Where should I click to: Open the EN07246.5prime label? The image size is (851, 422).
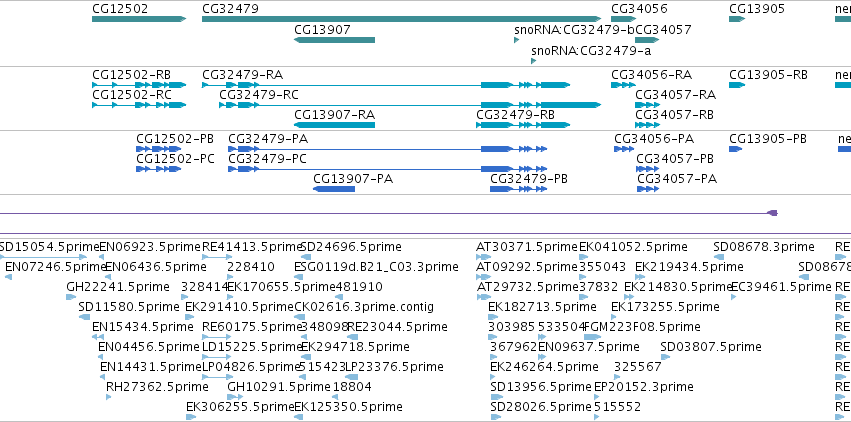coord(56,267)
